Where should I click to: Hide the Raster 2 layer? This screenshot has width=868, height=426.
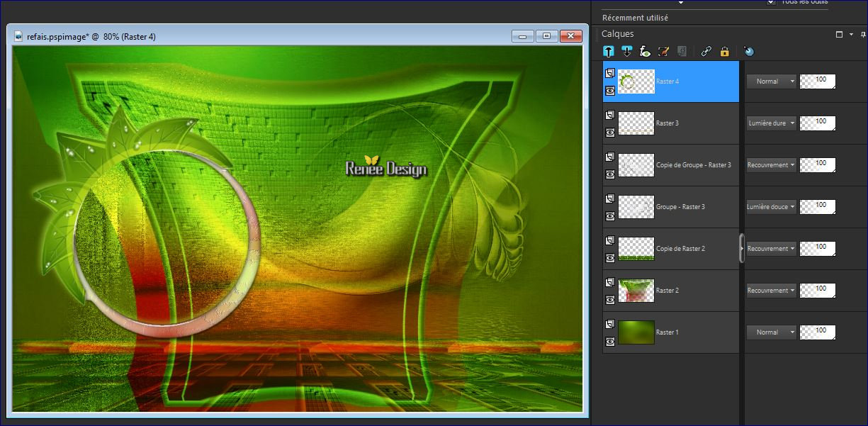coord(609,299)
